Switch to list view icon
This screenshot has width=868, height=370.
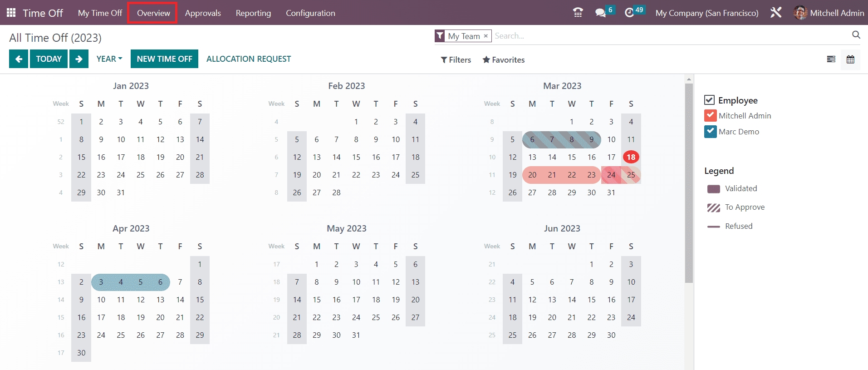pyautogui.click(x=831, y=59)
